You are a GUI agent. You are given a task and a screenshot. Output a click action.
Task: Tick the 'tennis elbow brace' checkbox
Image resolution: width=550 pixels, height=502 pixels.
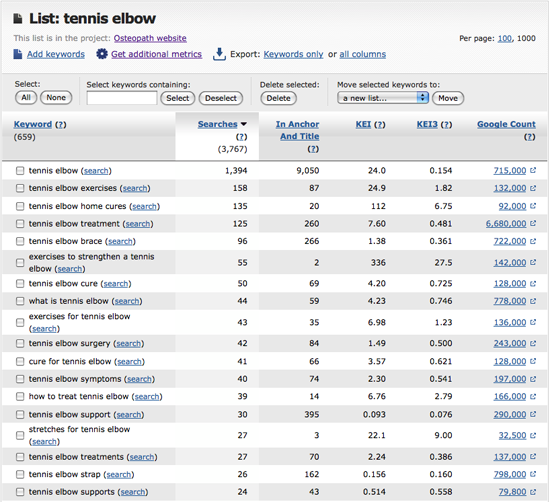pos(20,241)
